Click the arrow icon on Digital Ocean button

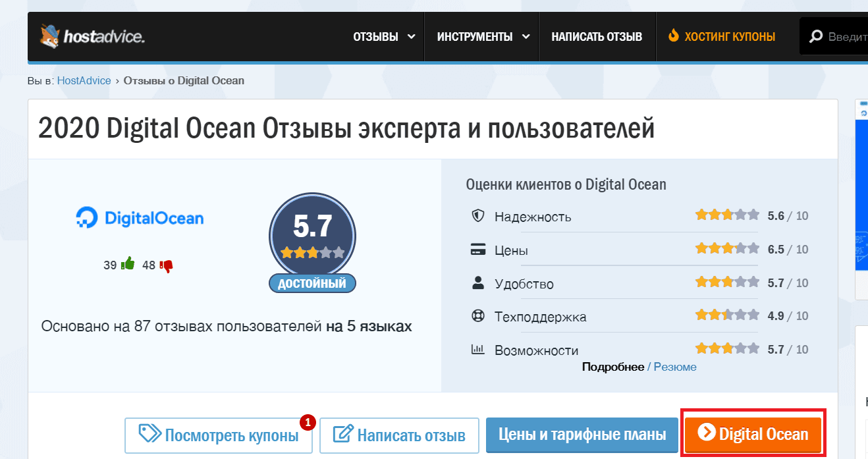706,432
